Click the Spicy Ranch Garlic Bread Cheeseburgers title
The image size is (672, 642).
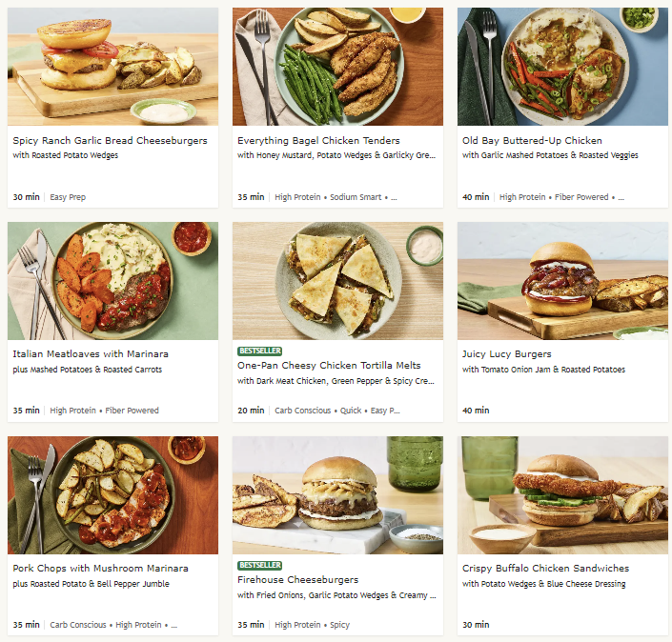point(110,140)
